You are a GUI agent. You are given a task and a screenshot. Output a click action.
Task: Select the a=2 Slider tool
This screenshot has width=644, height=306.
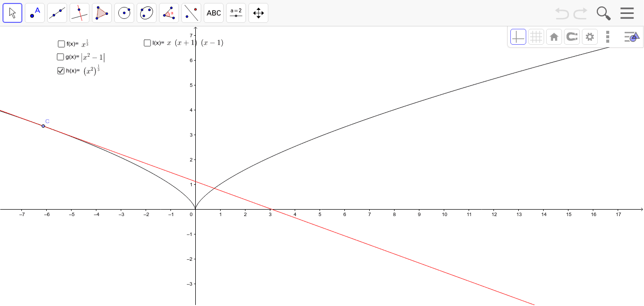(x=236, y=13)
